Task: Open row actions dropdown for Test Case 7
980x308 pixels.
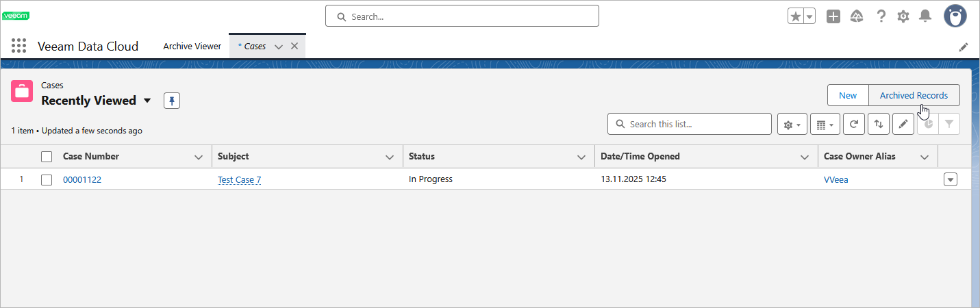Action: 950,180
